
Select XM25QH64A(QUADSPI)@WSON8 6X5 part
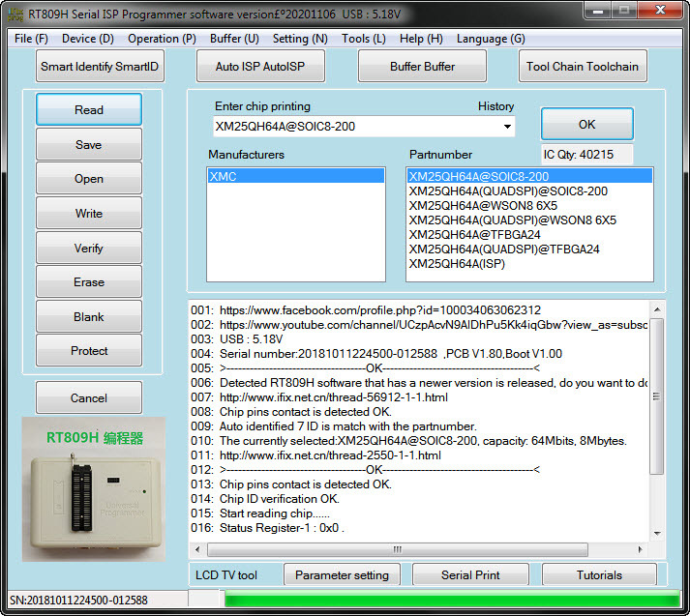click(529, 220)
